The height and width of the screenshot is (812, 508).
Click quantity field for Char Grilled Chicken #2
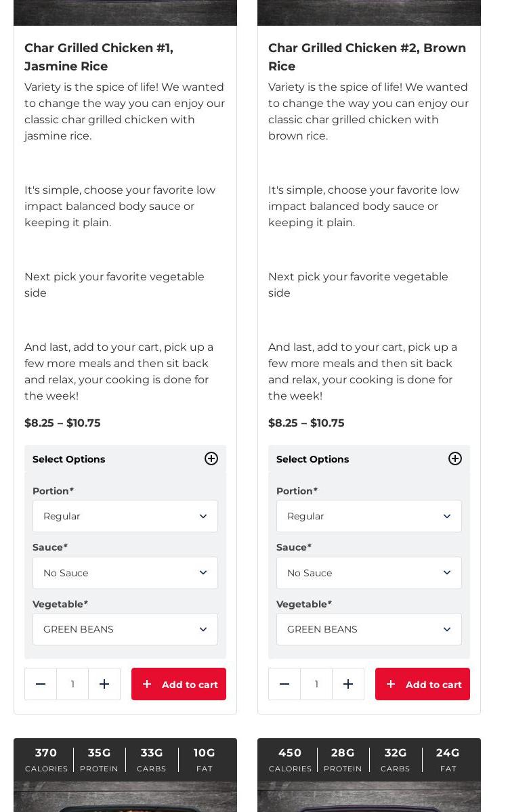(x=316, y=684)
